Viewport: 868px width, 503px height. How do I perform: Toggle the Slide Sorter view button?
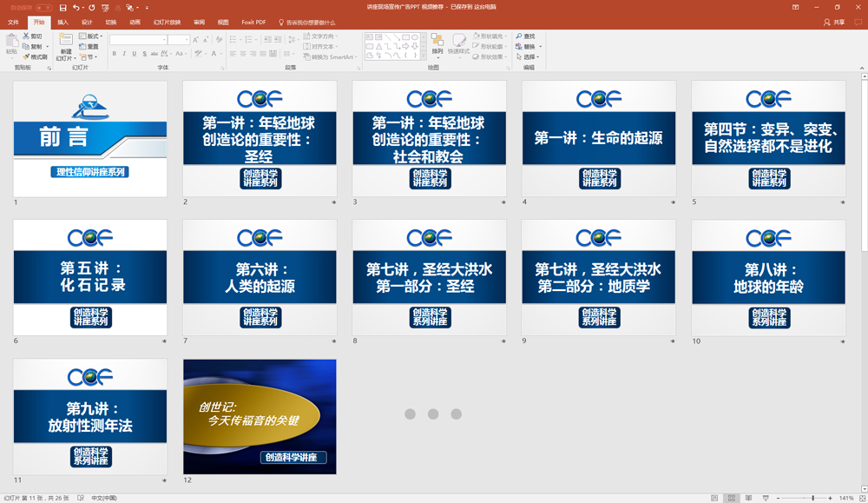[731, 498]
